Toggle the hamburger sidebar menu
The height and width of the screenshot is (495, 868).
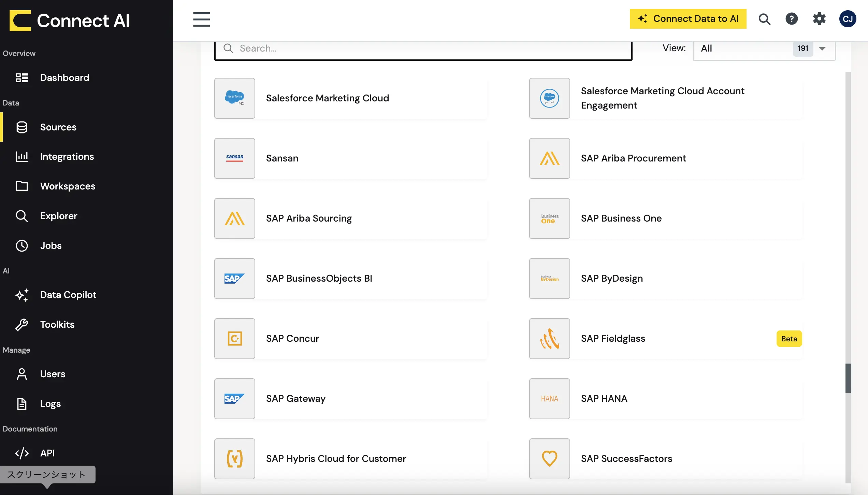tap(201, 19)
